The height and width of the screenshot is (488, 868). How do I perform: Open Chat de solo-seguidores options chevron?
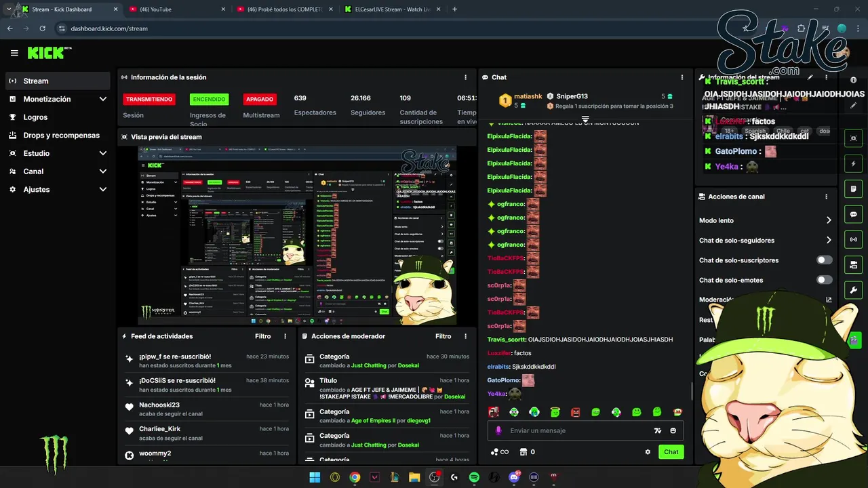[829, 240]
